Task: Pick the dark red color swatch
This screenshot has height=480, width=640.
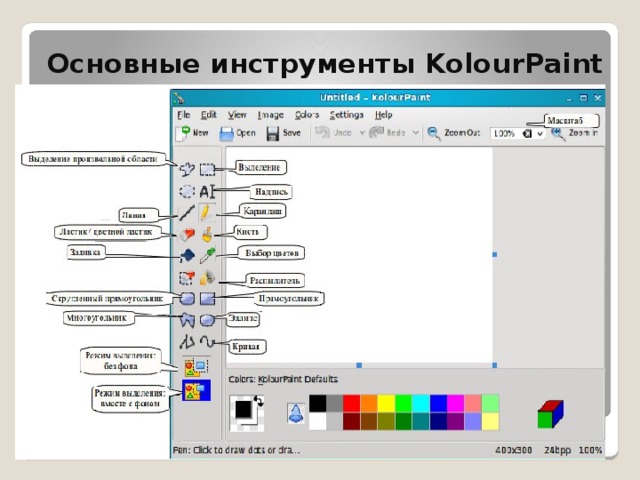Action: [351, 421]
